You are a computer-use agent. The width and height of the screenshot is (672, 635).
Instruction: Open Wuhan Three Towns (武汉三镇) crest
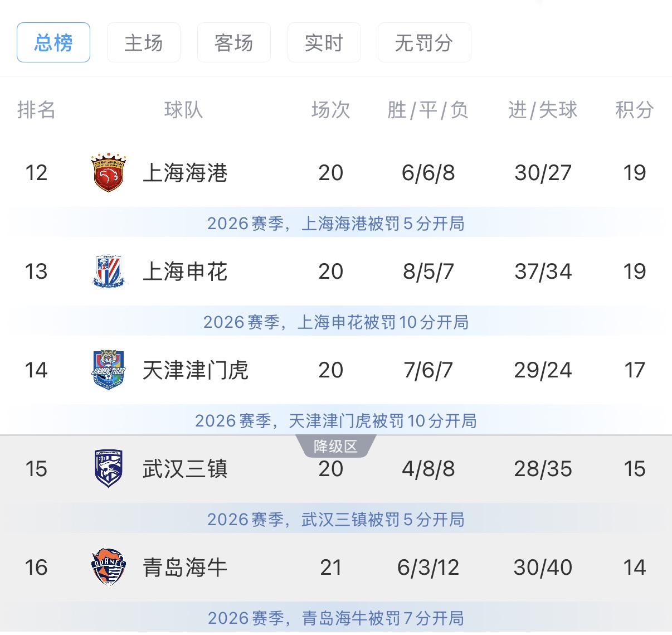point(109,469)
